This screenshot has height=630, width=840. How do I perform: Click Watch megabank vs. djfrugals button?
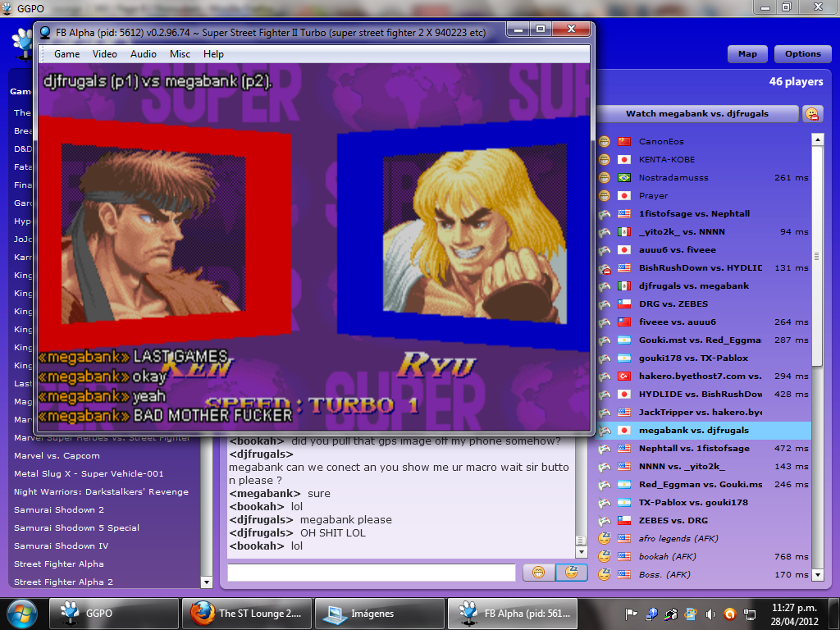697,113
